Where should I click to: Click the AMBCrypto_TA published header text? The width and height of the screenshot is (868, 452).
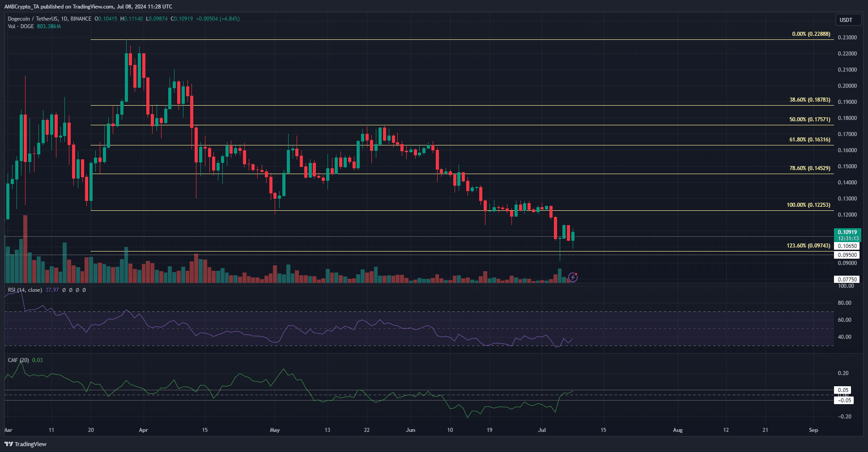pos(88,7)
